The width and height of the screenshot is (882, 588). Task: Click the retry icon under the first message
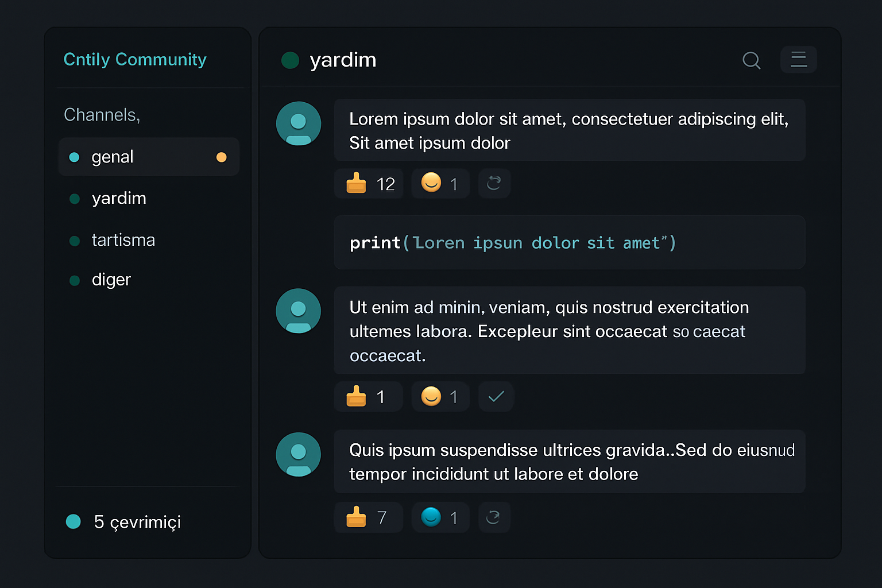(494, 183)
